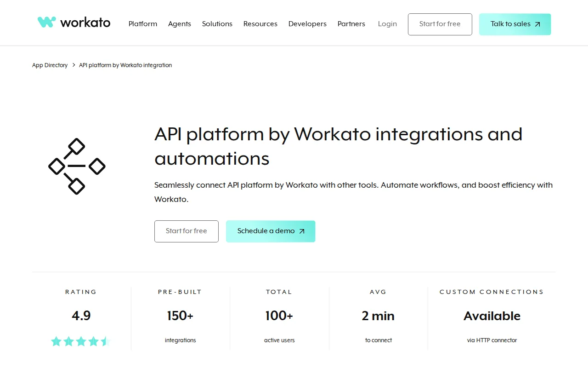
Task: Open the Resources menu
Action: [260, 24]
